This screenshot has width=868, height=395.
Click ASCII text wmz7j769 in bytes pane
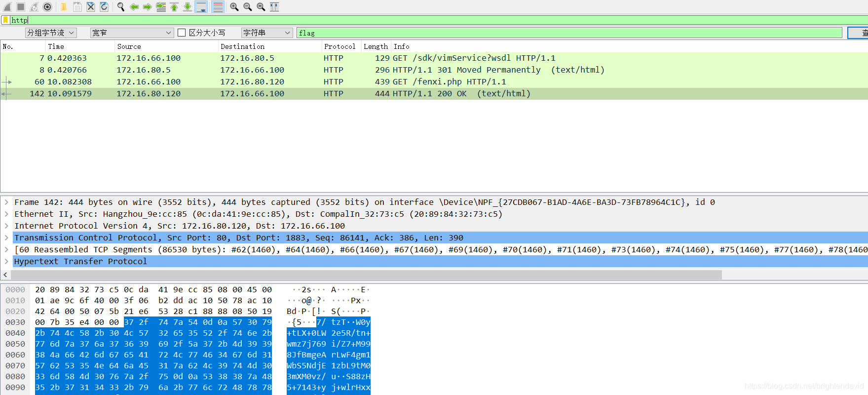[x=306, y=344]
